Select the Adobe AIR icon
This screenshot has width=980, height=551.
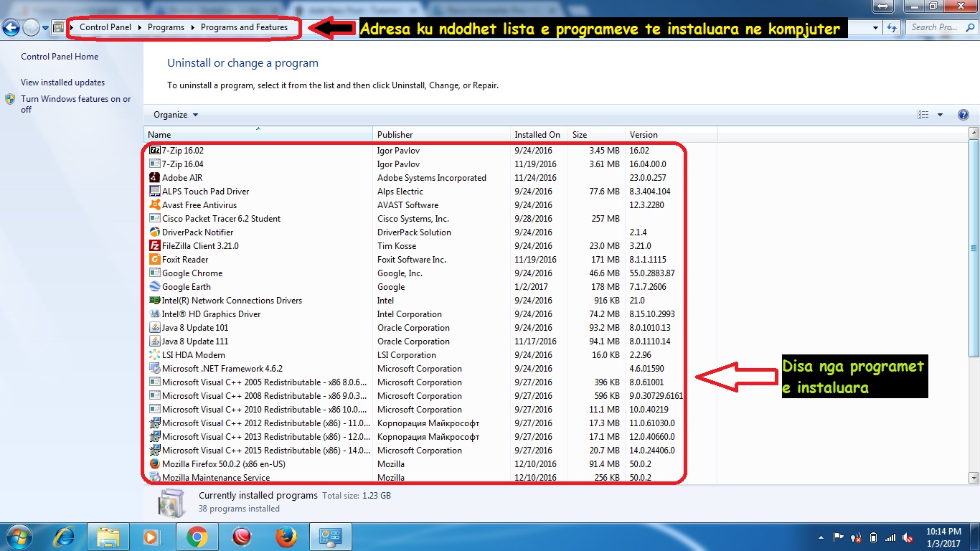click(x=155, y=178)
